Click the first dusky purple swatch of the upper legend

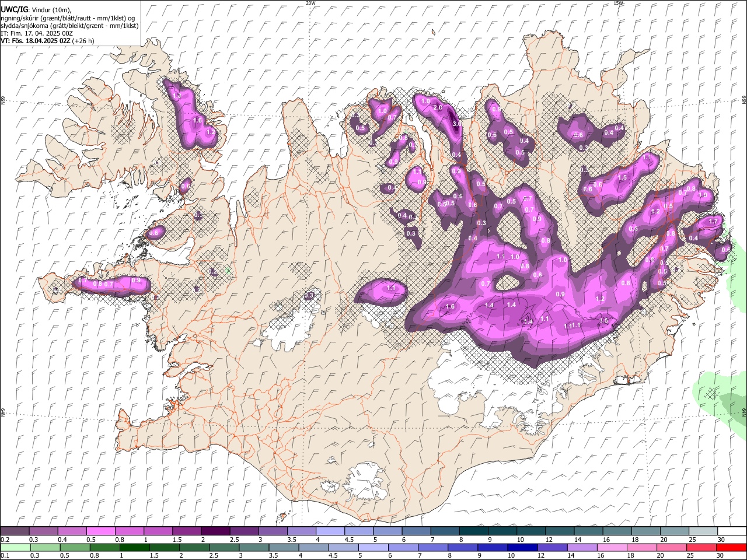click(15, 531)
